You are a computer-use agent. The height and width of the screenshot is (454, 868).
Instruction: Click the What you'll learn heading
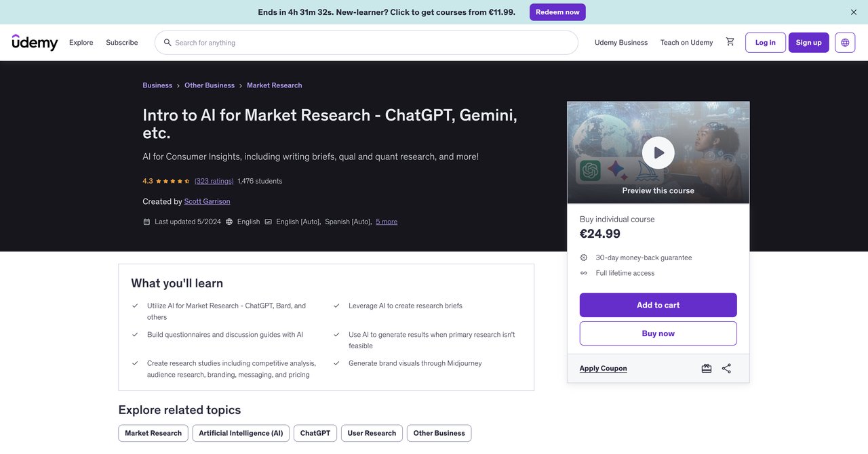point(177,283)
